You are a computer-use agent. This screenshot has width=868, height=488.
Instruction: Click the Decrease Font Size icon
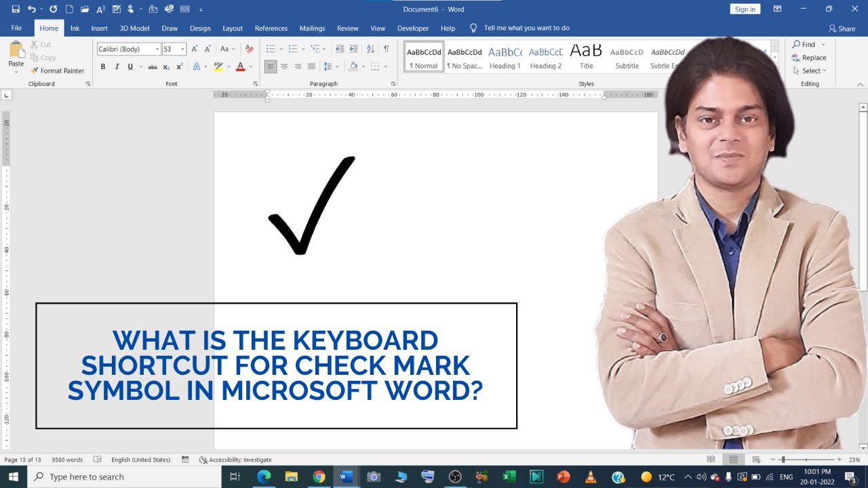click(x=208, y=49)
